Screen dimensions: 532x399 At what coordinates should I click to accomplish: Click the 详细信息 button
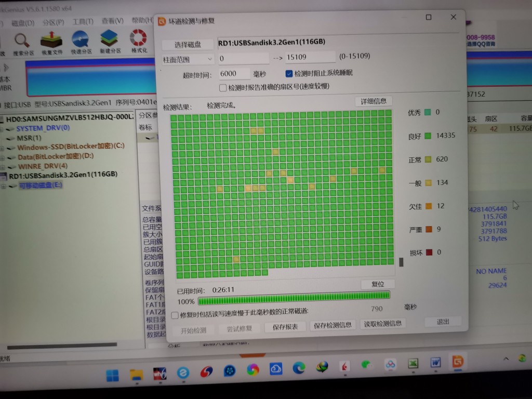pyautogui.click(x=373, y=101)
